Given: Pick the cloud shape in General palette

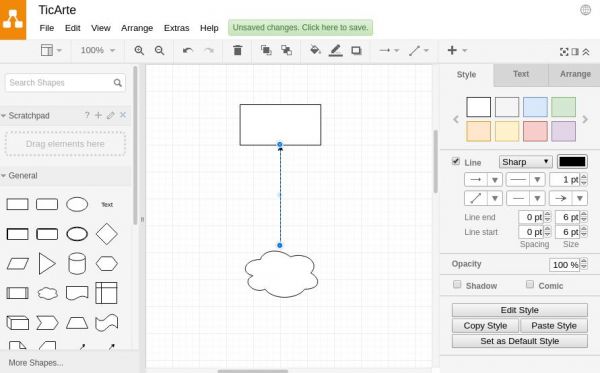Looking at the screenshot, I should (47, 293).
